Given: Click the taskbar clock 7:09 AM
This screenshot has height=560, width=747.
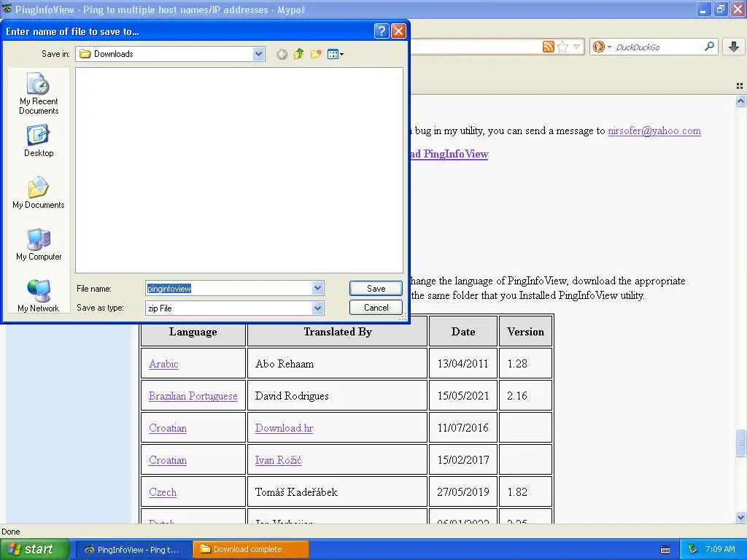Looking at the screenshot, I should click(x=720, y=549).
